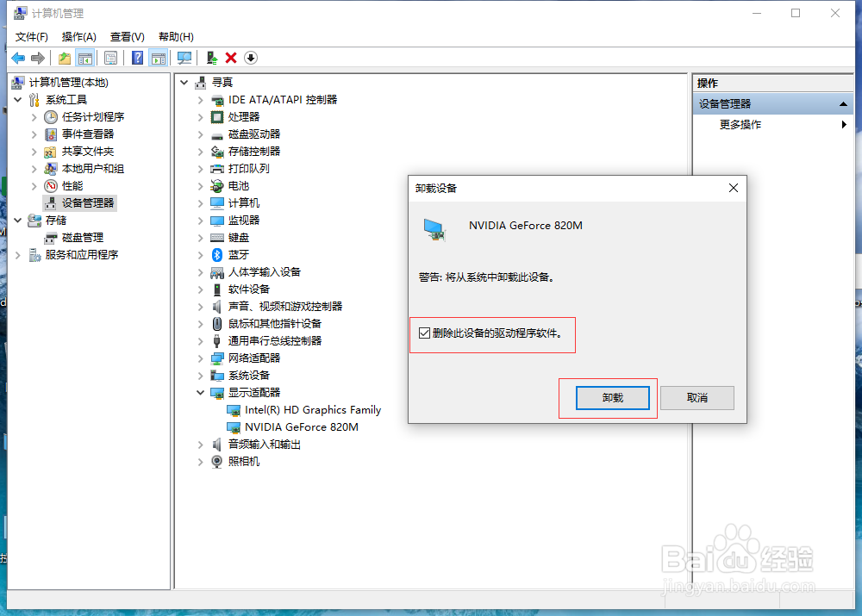Viewport: 862px width, 616px height.
Task: Select NVIDIA GeForce 820M in device list
Action: point(301,427)
